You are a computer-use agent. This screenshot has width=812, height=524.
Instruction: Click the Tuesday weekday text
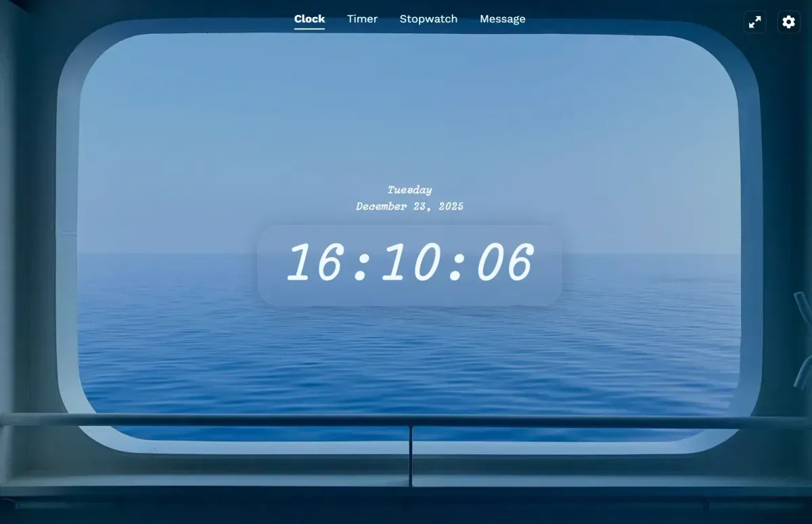pyautogui.click(x=409, y=190)
